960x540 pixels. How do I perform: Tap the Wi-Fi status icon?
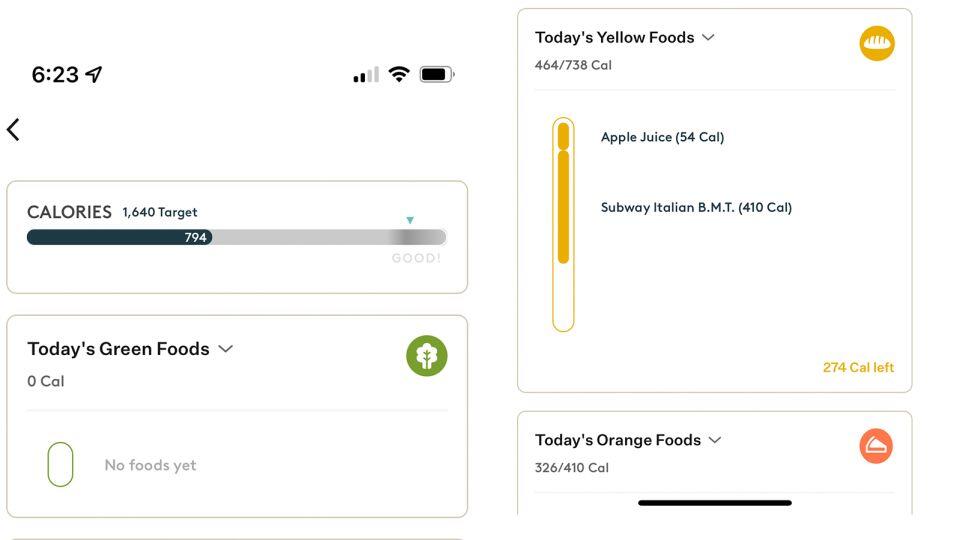point(399,74)
